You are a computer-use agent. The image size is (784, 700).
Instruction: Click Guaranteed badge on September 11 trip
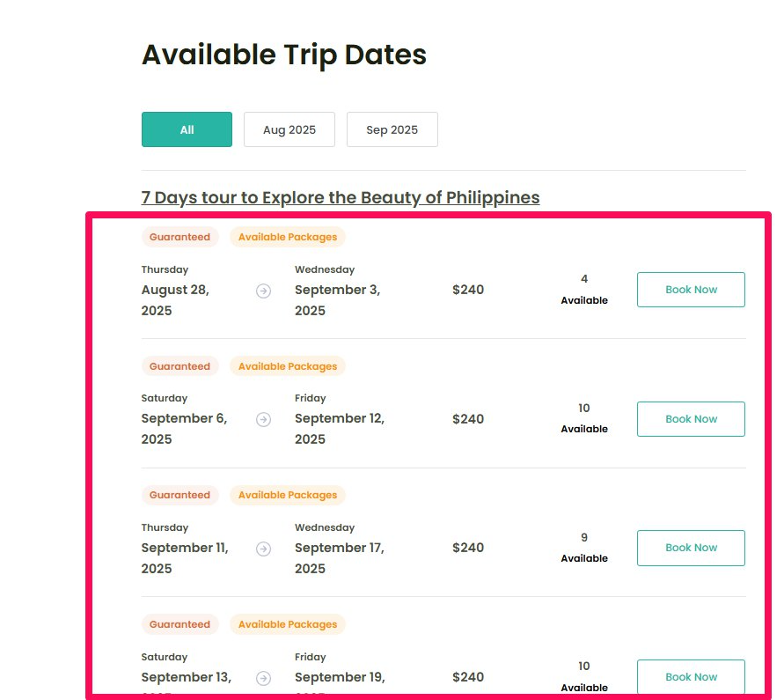(x=180, y=495)
